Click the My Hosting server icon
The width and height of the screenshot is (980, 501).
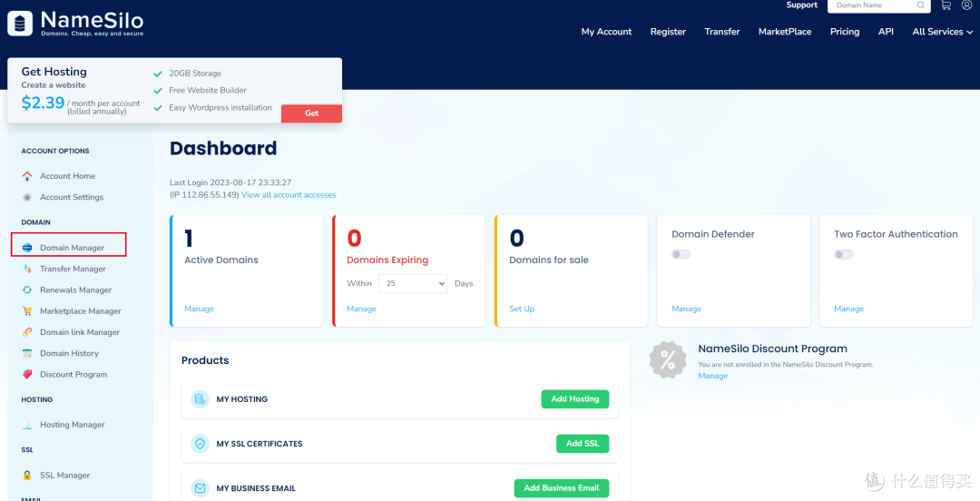tap(200, 399)
